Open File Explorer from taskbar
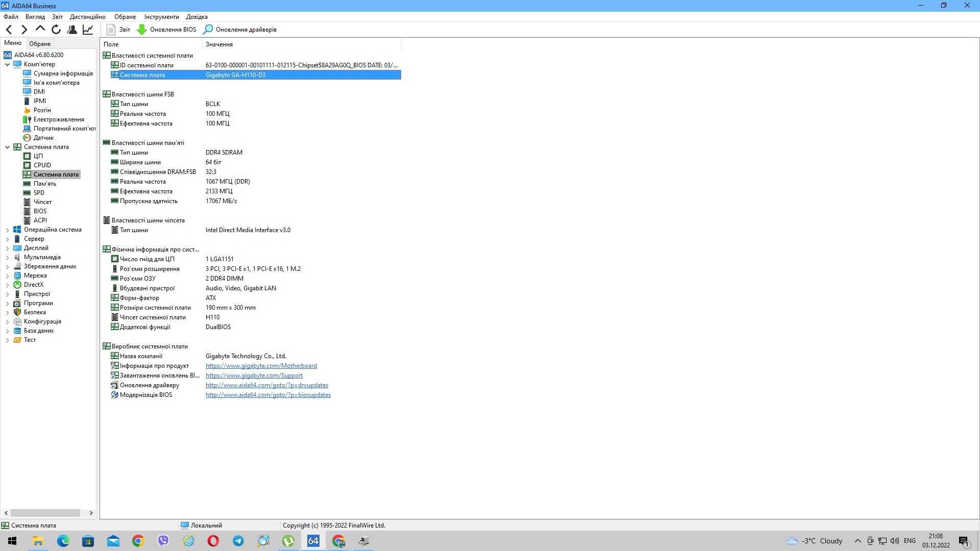 (x=38, y=541)
